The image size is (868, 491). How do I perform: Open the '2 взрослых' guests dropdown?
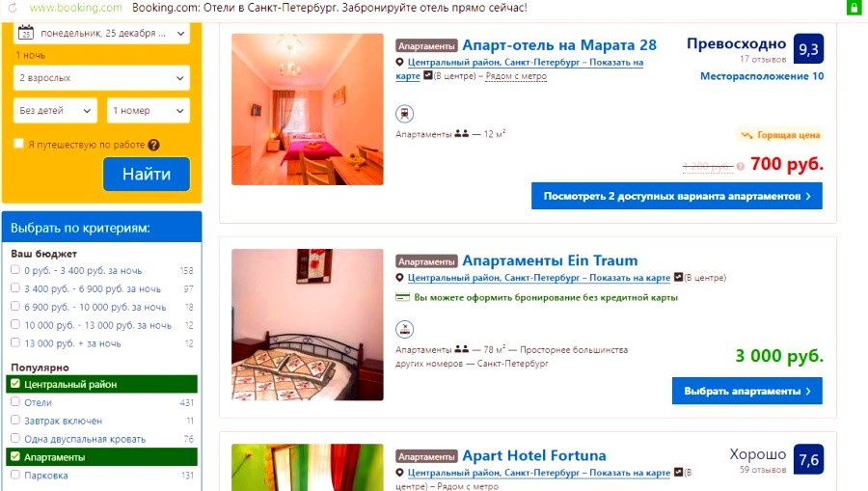click(101, 78)
